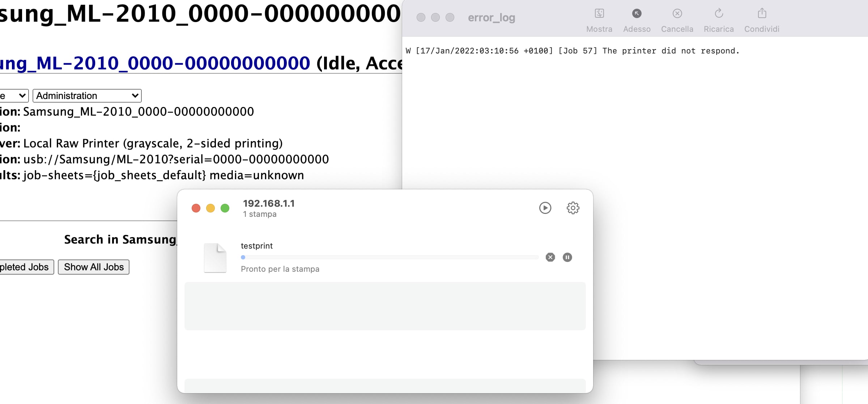
Task: Click Mostra icon in error_log toolbar
Action: tap(599, 13)
